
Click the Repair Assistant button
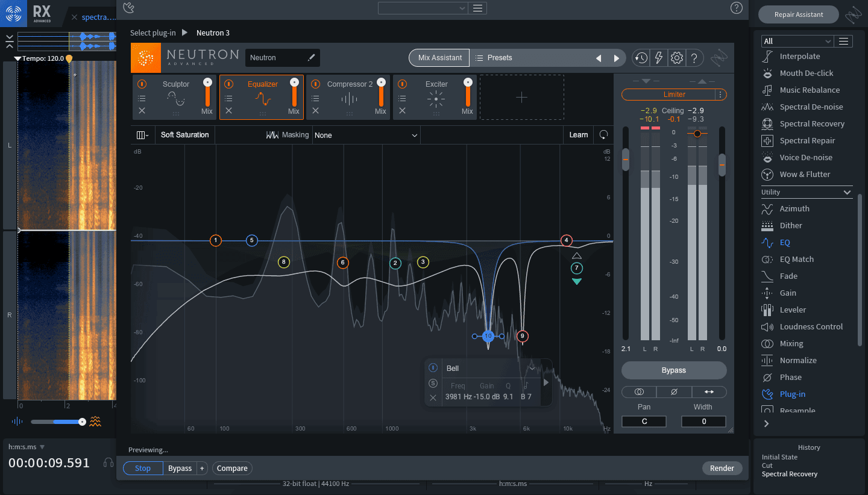point(798,14)
